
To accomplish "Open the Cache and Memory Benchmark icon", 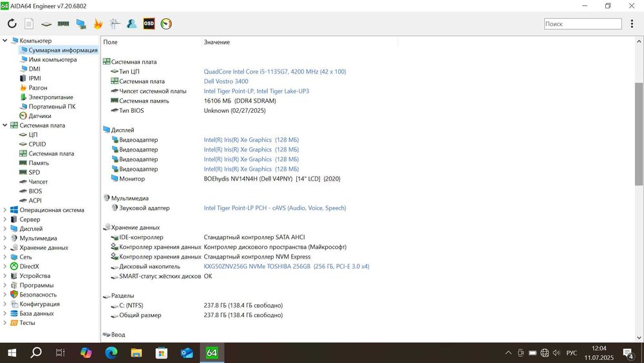I will pos(63,24).
